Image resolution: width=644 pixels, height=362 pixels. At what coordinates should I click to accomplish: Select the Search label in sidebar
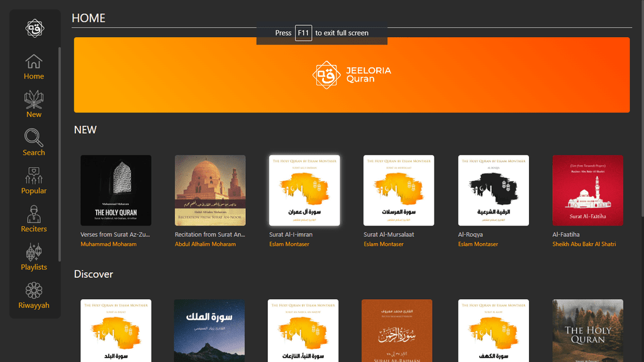coord(34,153)
